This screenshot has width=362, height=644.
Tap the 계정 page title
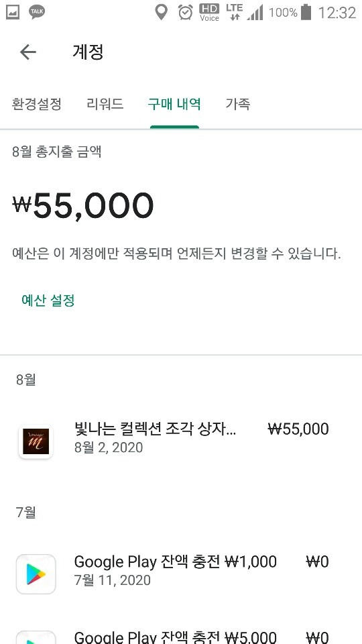(x=88, y=52)
